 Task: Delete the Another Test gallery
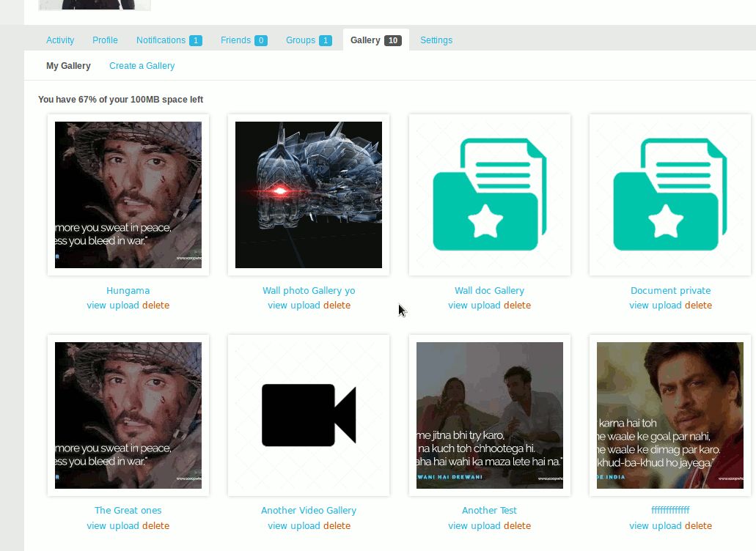tap(518, 525)
